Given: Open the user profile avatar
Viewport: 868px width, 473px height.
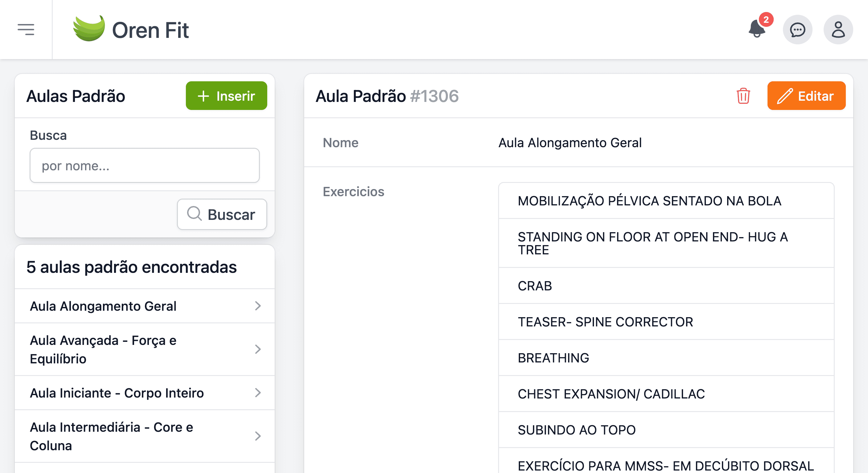Looking at the screenshot, I should [x=838, y=30].
